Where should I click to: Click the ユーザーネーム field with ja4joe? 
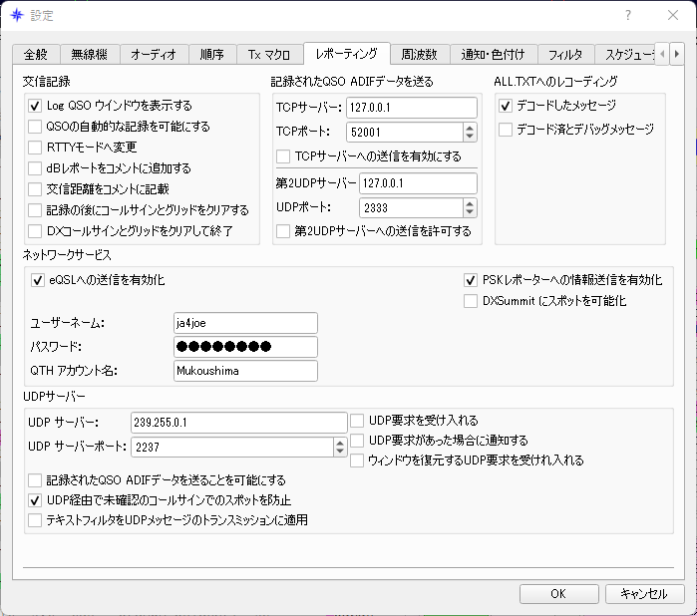pyautogui.click(x=245, y=323)
